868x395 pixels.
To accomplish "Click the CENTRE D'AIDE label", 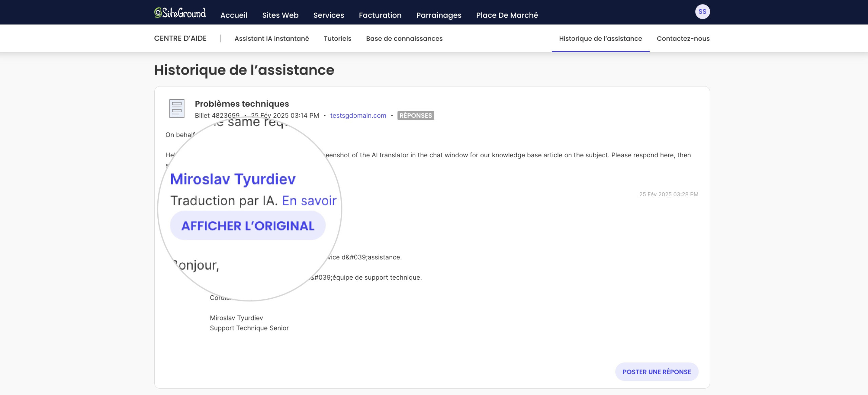I will [x=180, y=38].
